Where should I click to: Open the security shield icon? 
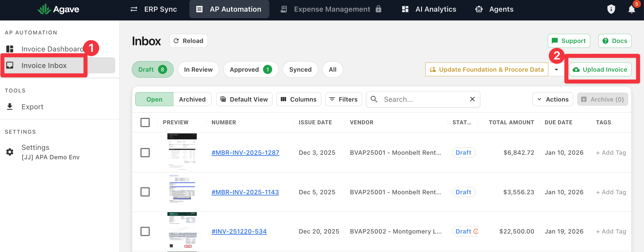point(611,9)
